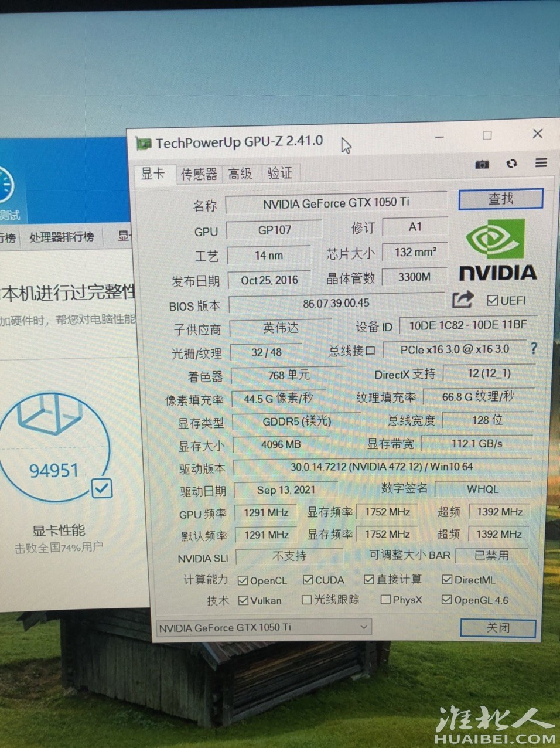Viewport: 560px width, 748px height.
Task: Switch to the 传感器 tab
Action: 199,174
